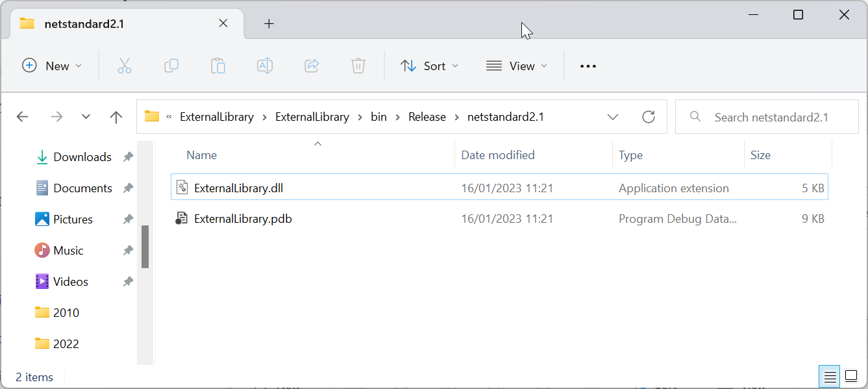The image size is (868, 389).
Task: Select the ExternalLibrary.dll file name
Action: [238, 188]
